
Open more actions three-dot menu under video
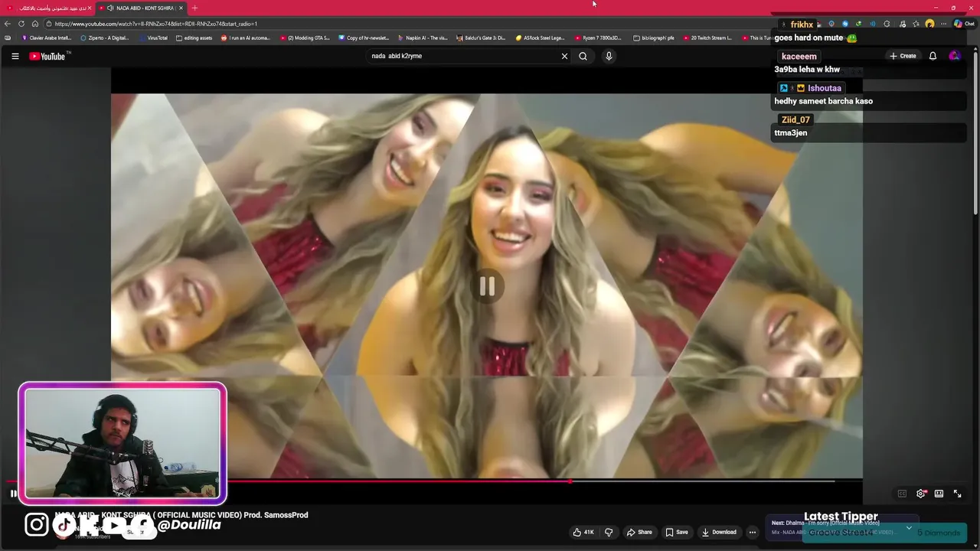click(x=753, y=532)
